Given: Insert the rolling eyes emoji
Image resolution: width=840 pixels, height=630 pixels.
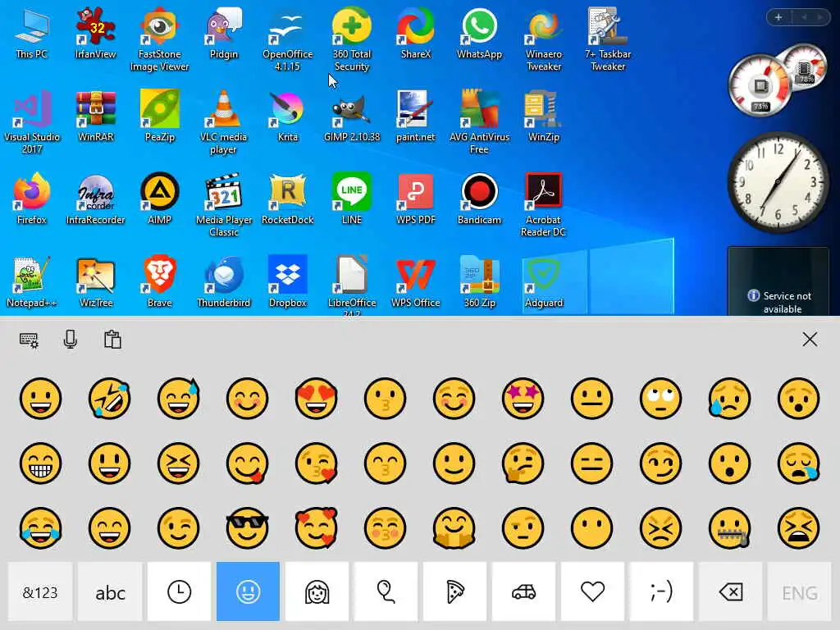Looking at the screenshot, I should [660, 399].
